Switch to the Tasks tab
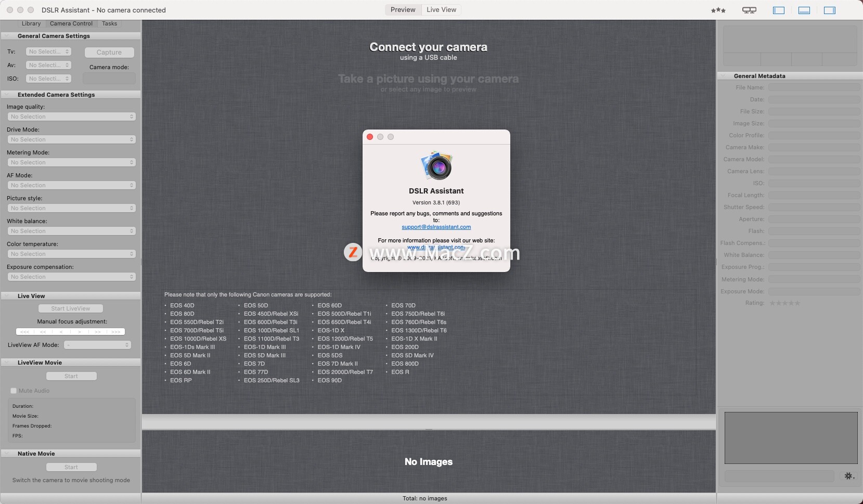863x504 pixels. (110, 23)
